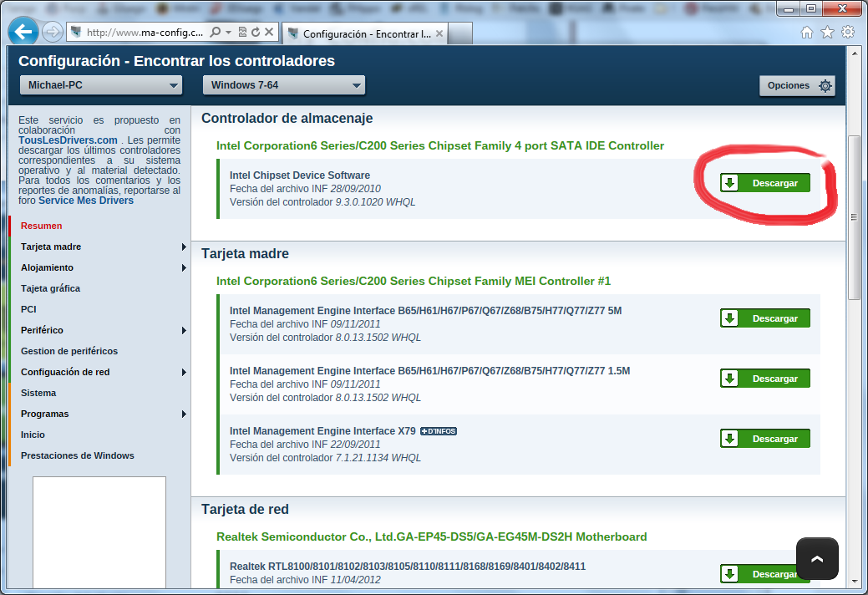
Task: Close the Configuración tab
Action: tap(439, 33)
